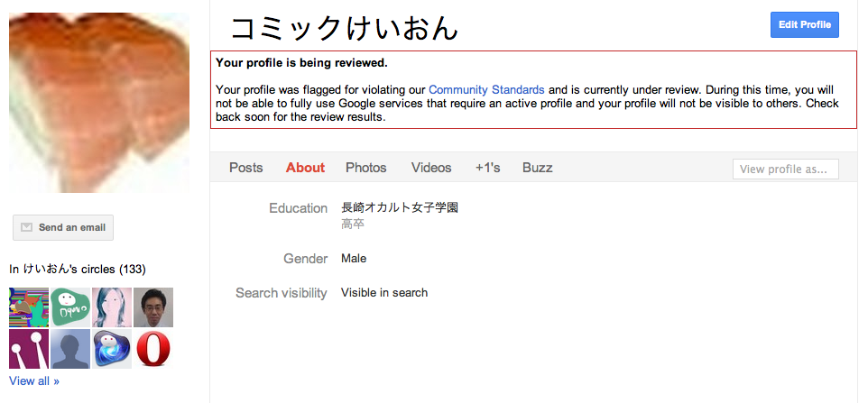Switch to the Posts tab
Screen dimensions: 868x403
coord(245,168)
